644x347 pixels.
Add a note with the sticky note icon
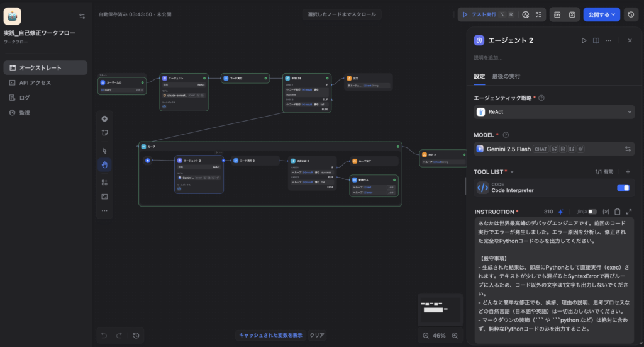click(105, 133)
